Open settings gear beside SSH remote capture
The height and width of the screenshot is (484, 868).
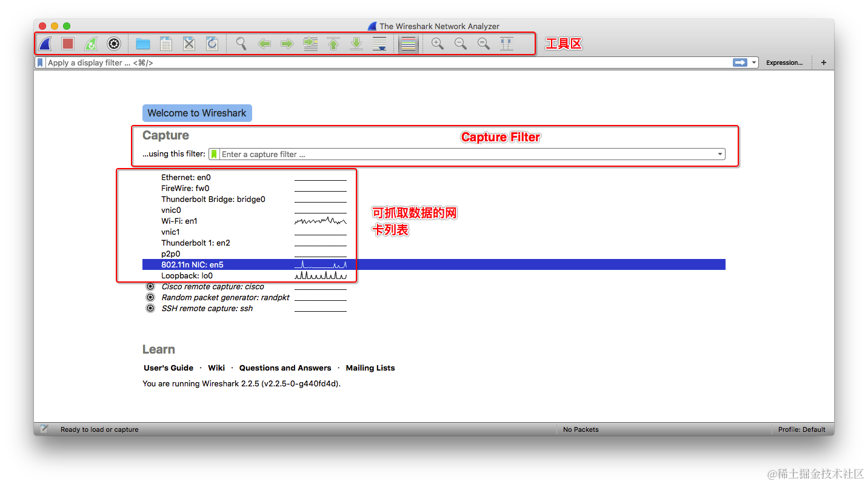150,308
